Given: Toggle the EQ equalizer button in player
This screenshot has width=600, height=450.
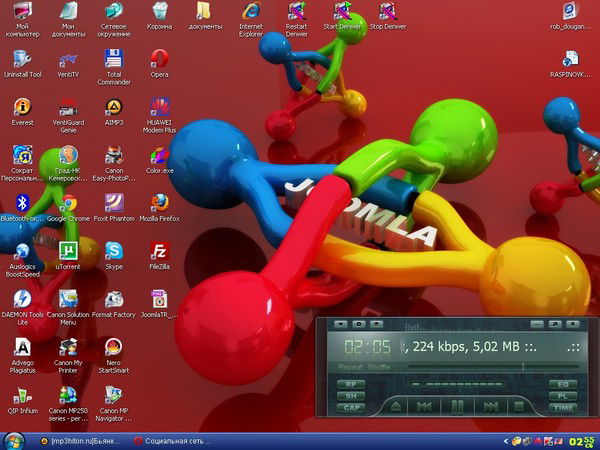Looking at the screenshot, I should pyautogui.click(x=562, y=384).
